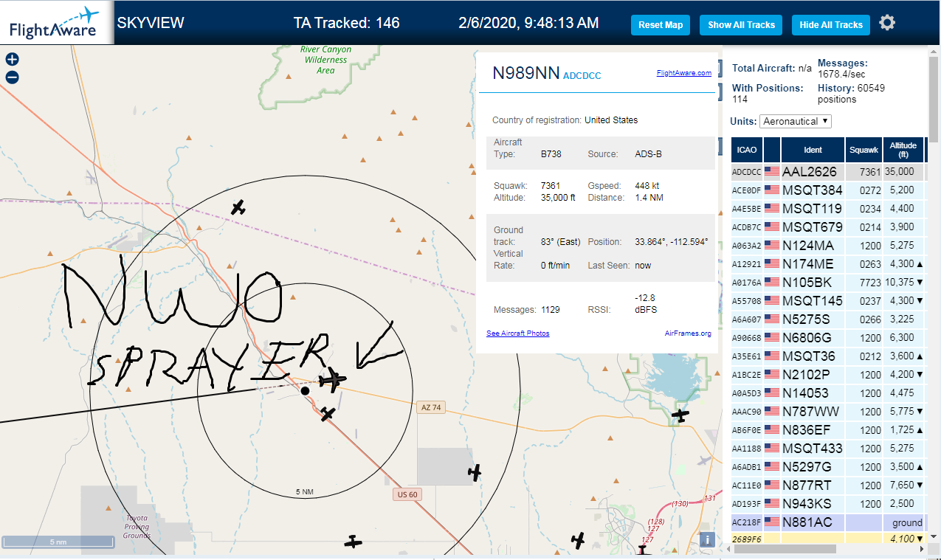
Task: Open settings via the gear icon
Action: click(x=887, y=23)
